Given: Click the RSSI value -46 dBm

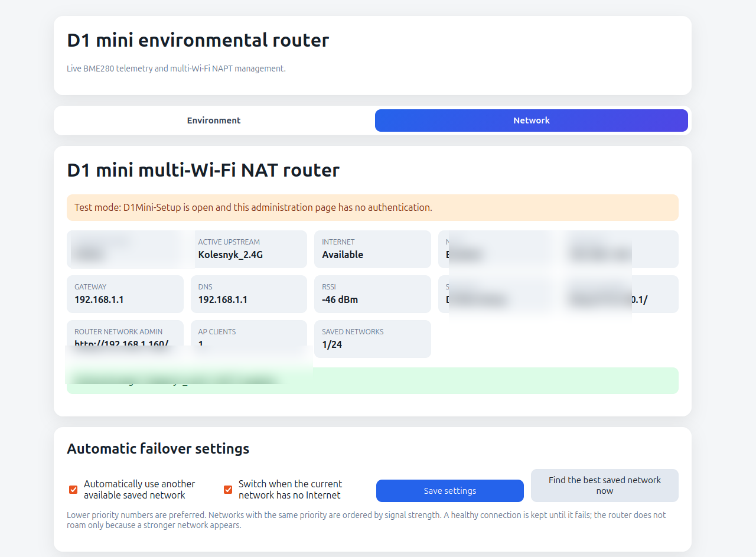Looking at the screenshot, I should click(x=340, y=300).
